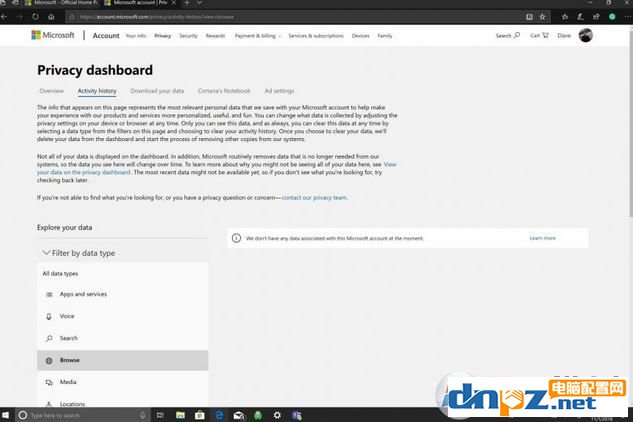This screenshot has width=633, height=422.
Task: Open the reading view icon in address bar
Action: coord(529,17)
